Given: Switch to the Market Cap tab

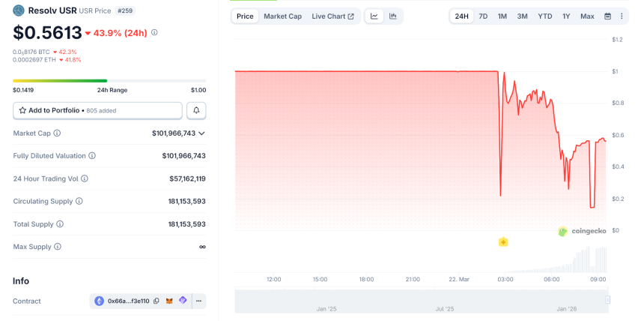Looking at the screenshot, I should pos(282,16).
